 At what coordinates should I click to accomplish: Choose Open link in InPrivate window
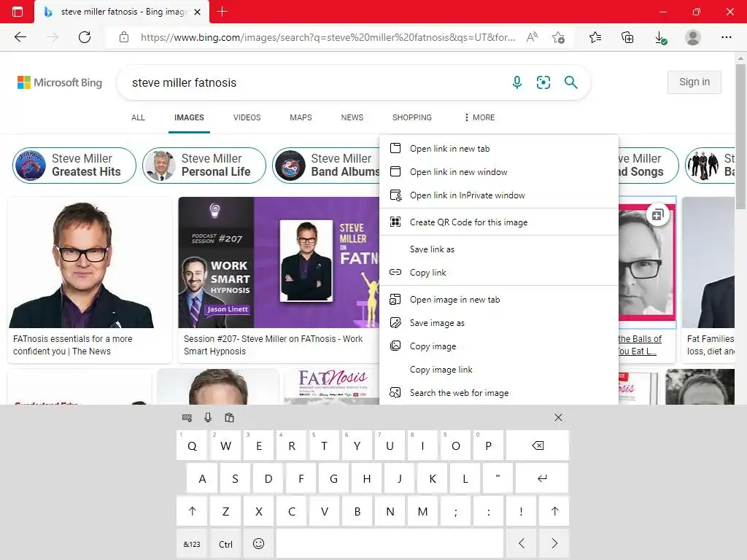[x=499, y=195]
